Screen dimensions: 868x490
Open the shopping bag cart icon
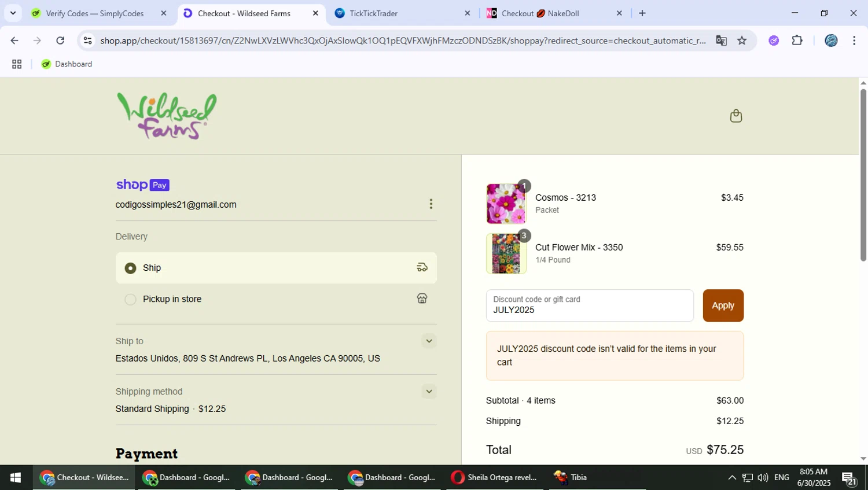point(735,116)
